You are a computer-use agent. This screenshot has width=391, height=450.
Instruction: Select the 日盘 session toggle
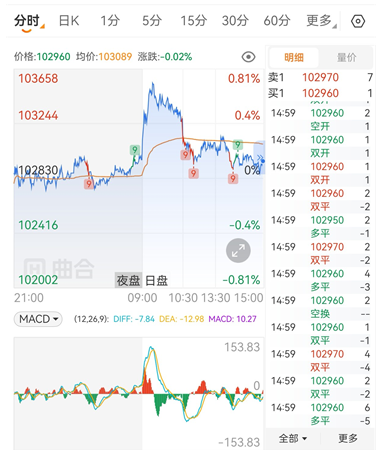[156, 280]
